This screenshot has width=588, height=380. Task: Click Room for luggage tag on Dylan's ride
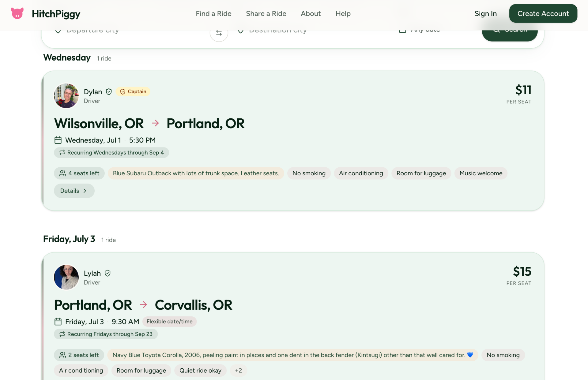421,173
